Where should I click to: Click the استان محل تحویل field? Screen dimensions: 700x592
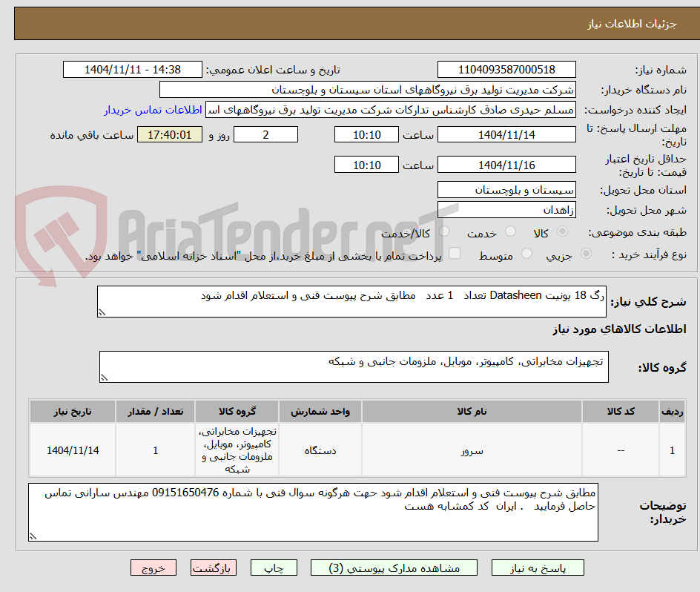point(506,190)
